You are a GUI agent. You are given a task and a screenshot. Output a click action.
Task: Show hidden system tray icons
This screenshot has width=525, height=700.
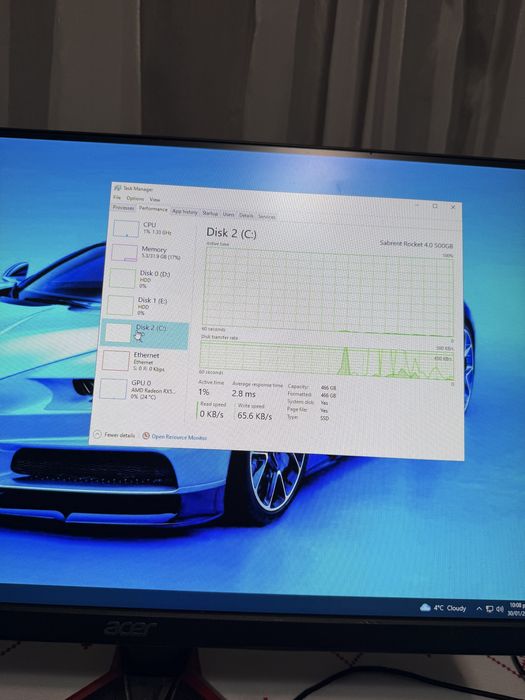tap(479, 609)
